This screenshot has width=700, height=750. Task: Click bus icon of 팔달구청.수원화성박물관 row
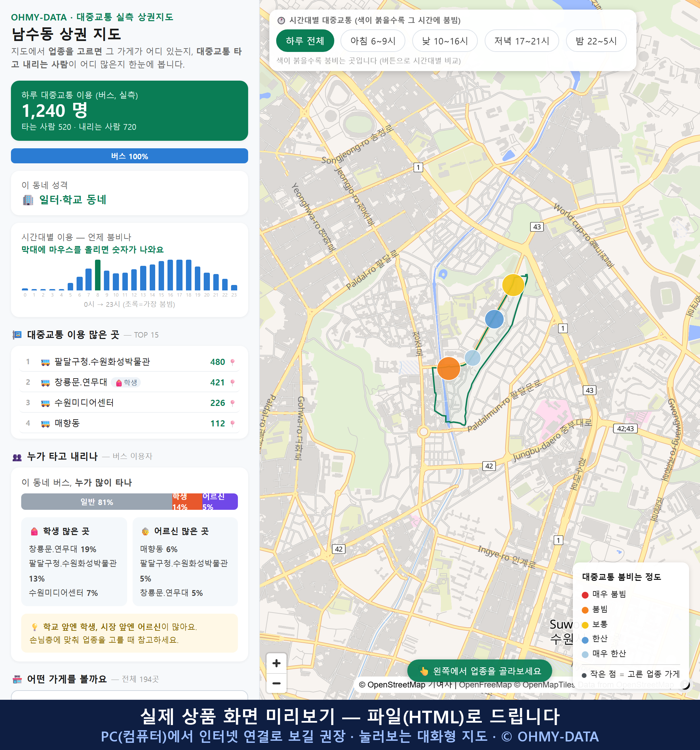tap(45, 362)
